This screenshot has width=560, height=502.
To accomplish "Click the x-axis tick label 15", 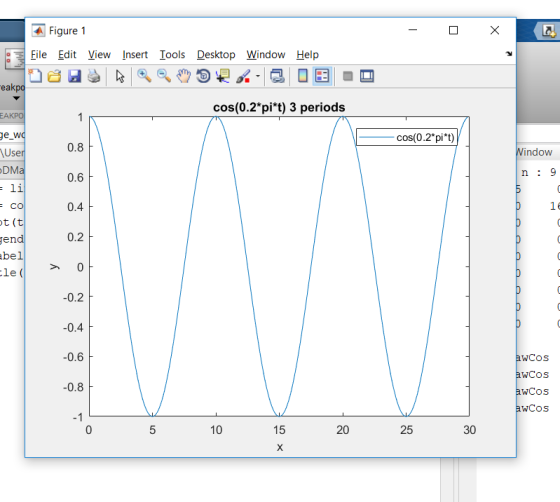I will (279, 430).
